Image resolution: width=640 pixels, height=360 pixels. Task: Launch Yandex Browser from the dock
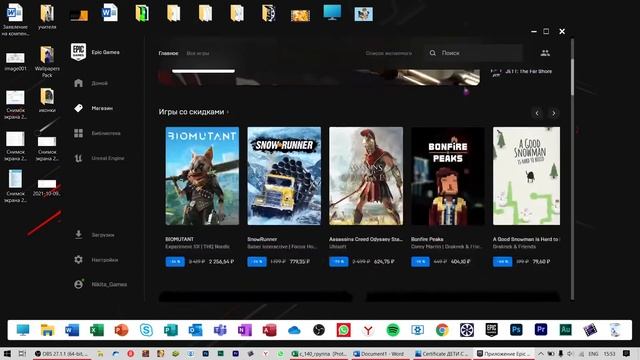pyautogui.click(x=368, y=330)
